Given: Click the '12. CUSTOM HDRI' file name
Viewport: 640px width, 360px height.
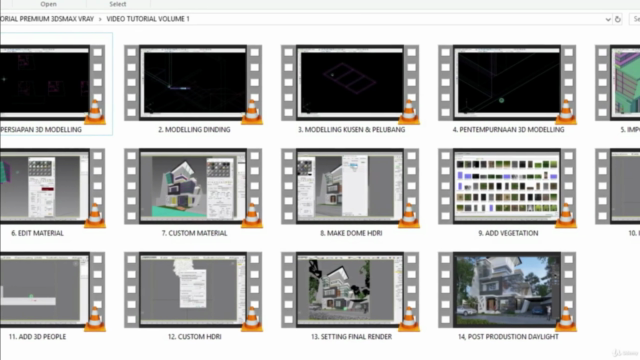Looking at the screenshot, I should 194,337.
